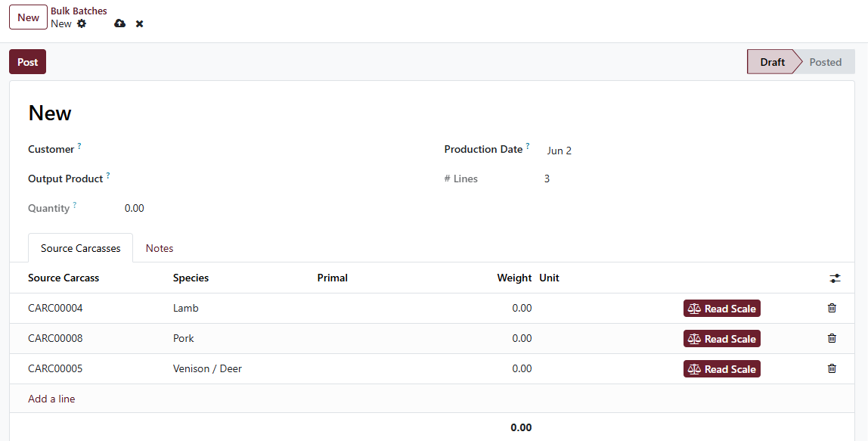Delete the CARC00004 line
Image resolution: width=868 pixels, height=441 pixels.
pyautogui.click(x=832, y=308)
